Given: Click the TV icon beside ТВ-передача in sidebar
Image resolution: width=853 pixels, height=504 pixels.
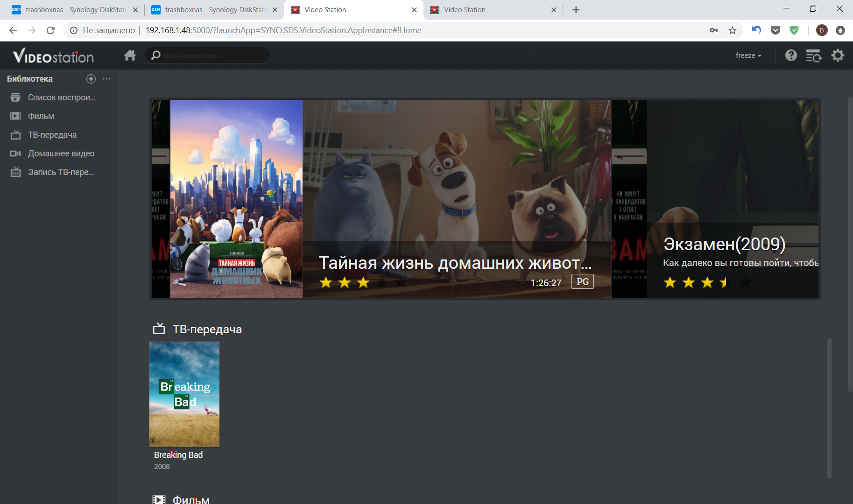Looking at the screenshot, I should (x=15, y=134).
